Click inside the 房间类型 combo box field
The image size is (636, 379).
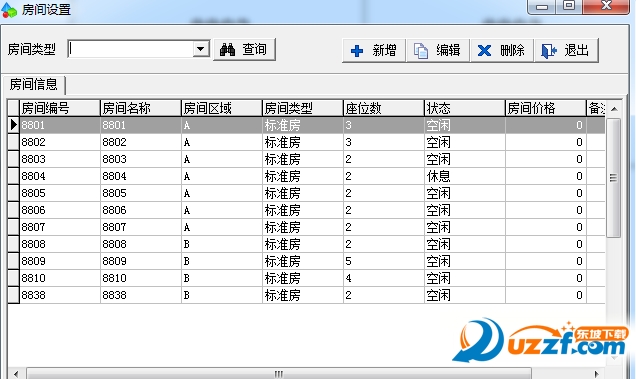pos(131,49)
